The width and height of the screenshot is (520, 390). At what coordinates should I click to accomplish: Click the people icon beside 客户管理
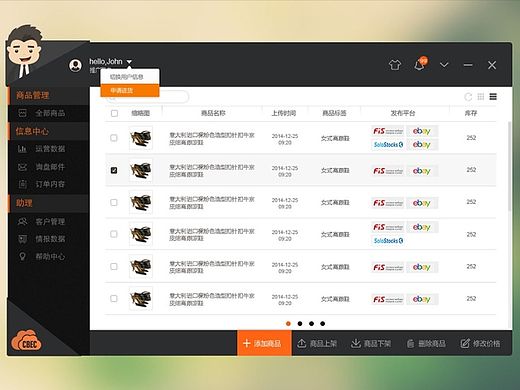coord(22,221)
